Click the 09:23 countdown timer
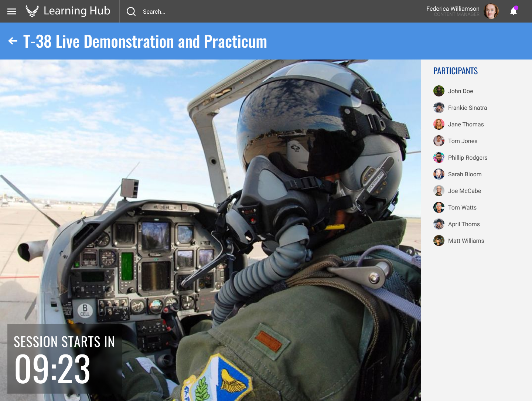 pyautogui.click(x=52, y=369)
